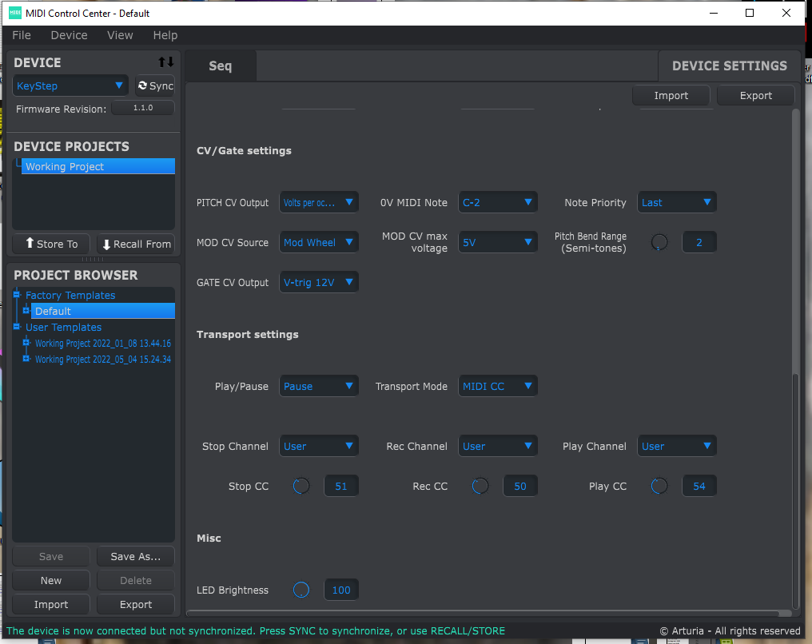The image size is (812, 644).
Task: Open the Device menu
Action: pos(69,35)
